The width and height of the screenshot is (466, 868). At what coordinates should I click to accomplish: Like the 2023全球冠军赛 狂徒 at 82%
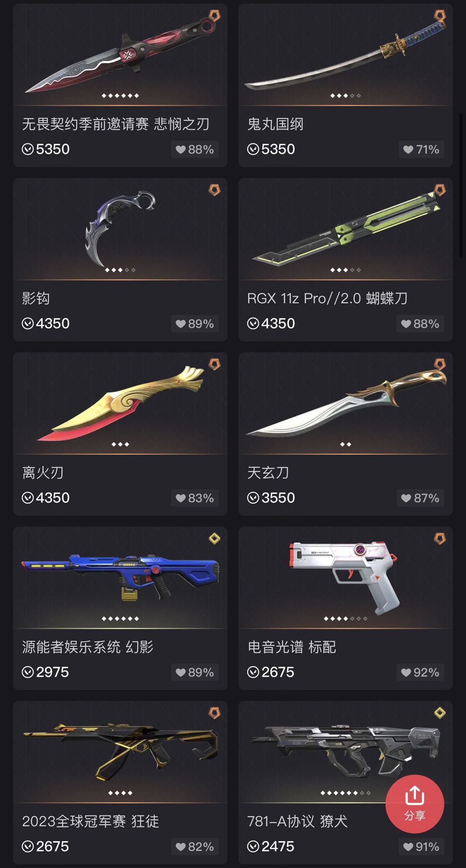(x=195, y=846)
